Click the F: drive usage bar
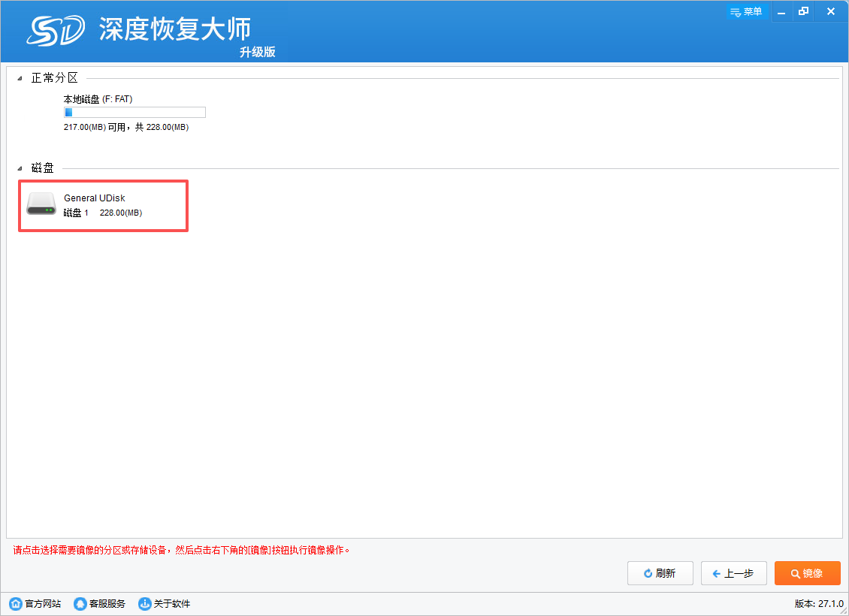The height and width of the screenshot is (616, 849). [134, 113]
